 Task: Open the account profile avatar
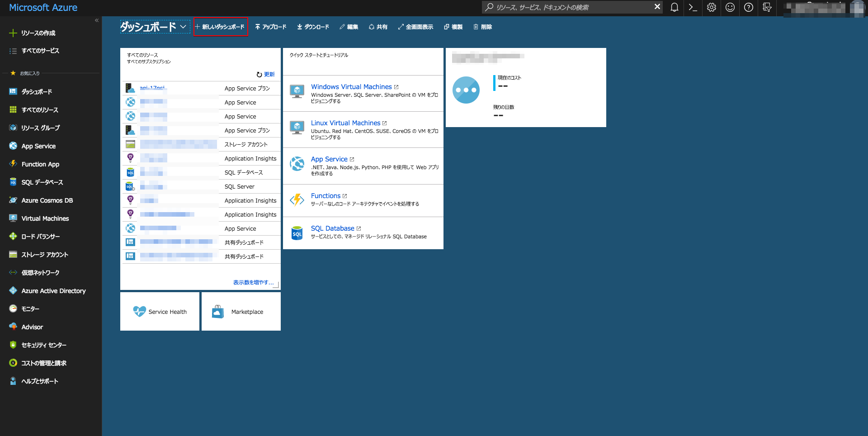coord(857,8)
